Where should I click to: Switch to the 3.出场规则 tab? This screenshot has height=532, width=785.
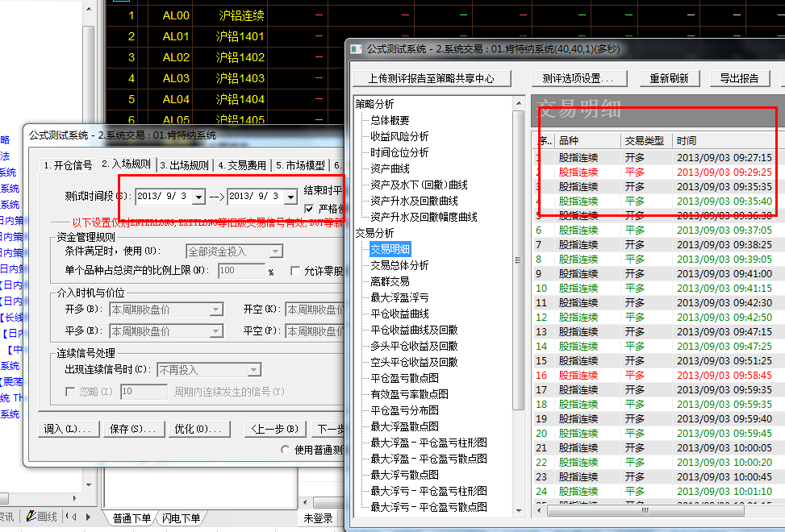185,165
